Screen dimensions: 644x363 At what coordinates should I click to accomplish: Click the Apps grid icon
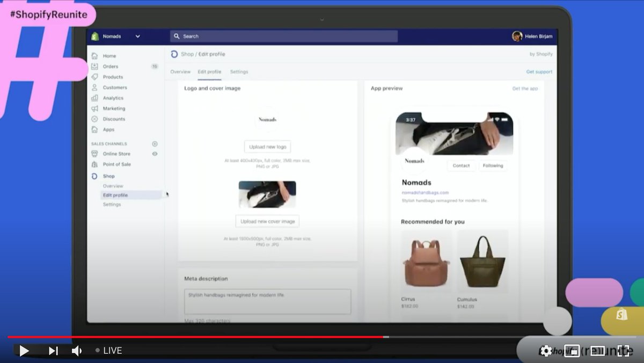[x=94, y=129]
